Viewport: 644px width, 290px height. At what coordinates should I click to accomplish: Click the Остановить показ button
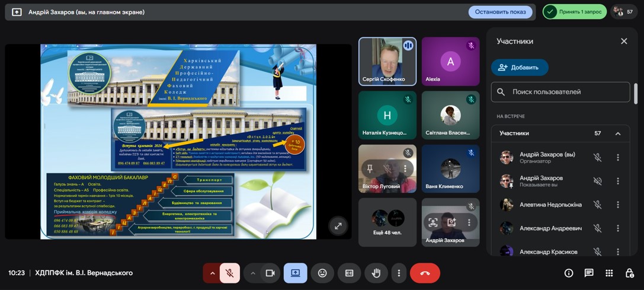click(500, 12)
